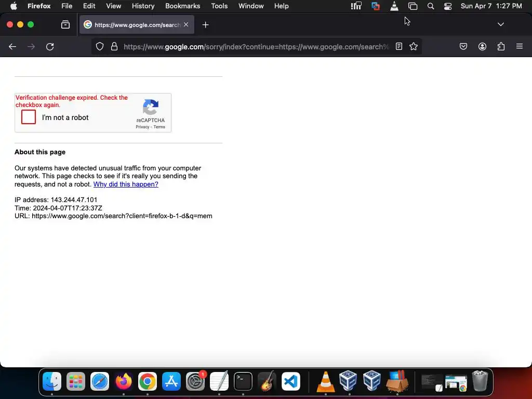Select the google.com search tab
Screen dimensions: 532x399
[137, 25]
